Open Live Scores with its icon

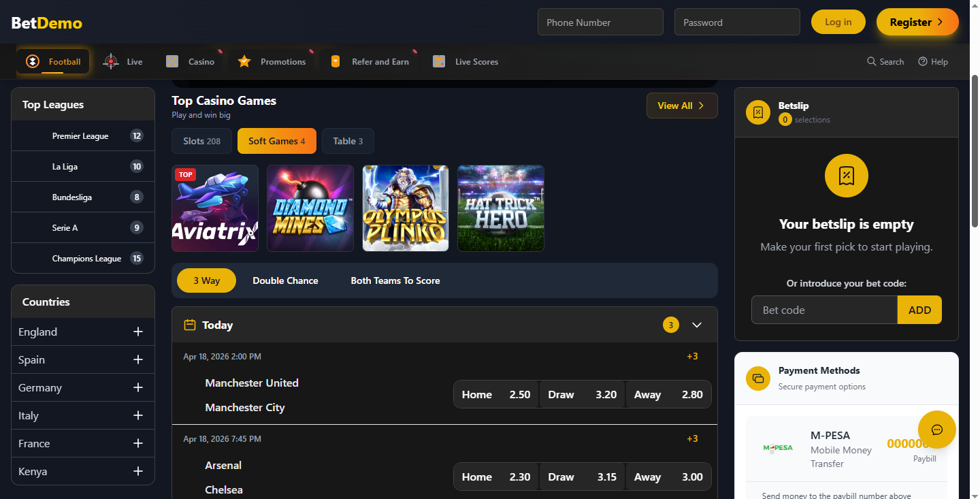pos(439,61)
